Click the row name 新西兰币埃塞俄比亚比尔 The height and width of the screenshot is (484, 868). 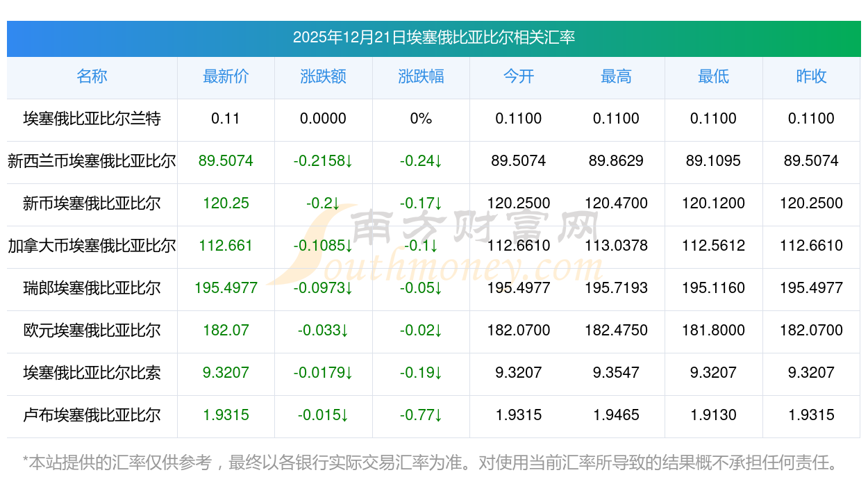(x=92, y=161)
